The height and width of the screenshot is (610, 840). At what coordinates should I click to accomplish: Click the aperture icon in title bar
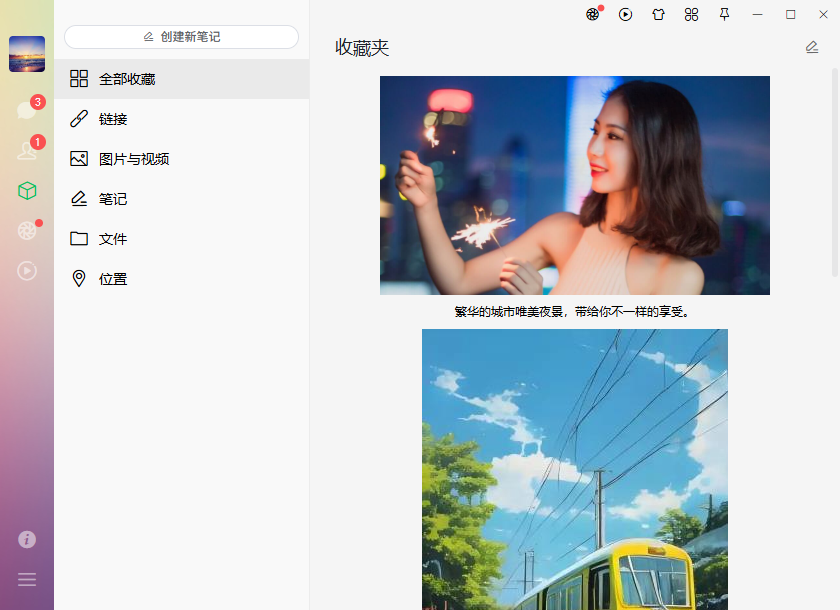point(593,14)
